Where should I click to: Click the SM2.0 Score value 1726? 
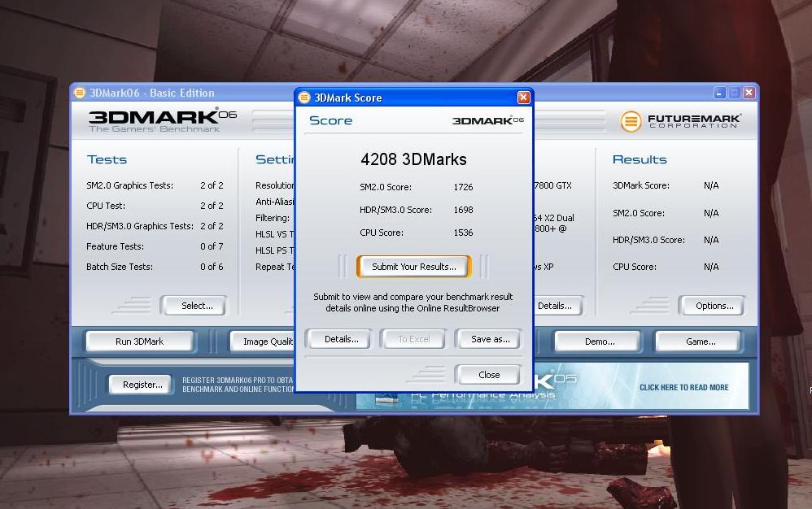click(x=463, y=187)
